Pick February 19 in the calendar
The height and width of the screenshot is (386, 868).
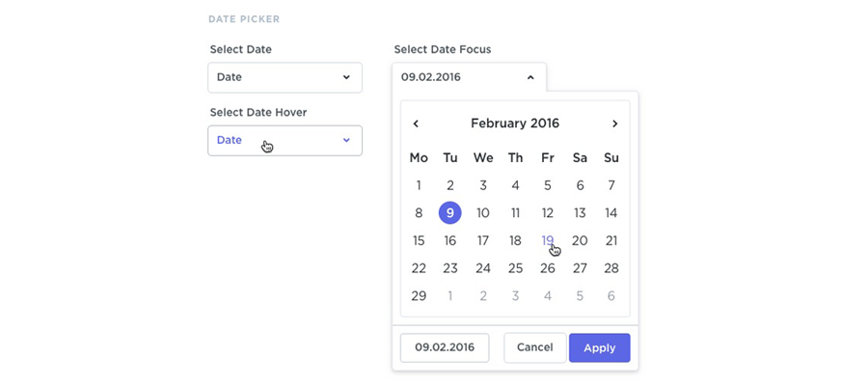point(547,240)
